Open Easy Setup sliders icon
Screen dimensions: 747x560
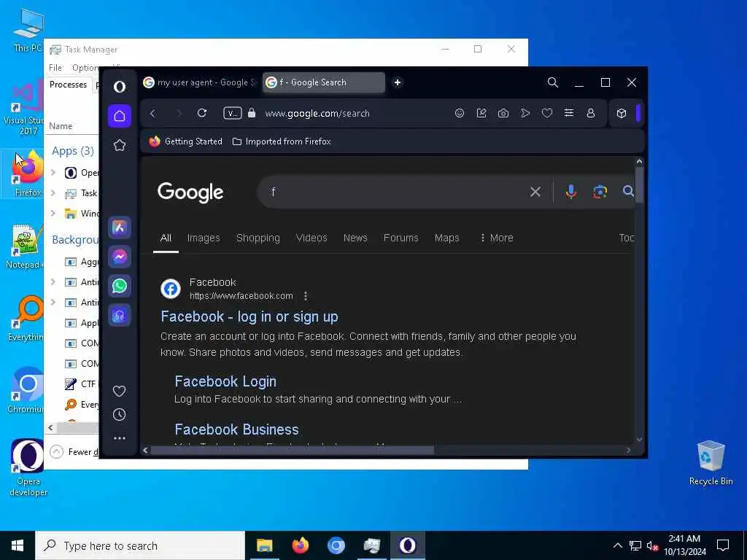[569, 113]
